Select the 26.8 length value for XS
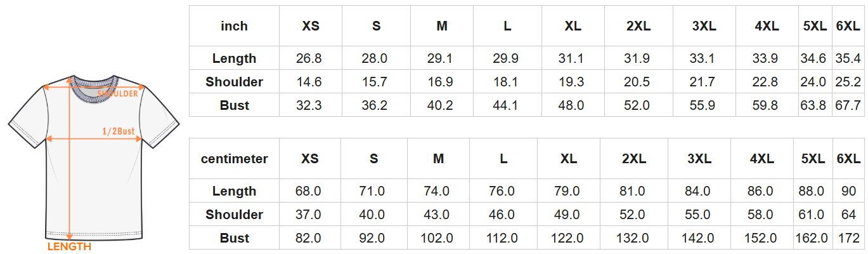Viewport: 868px width, 254px height. click(309, 58)
